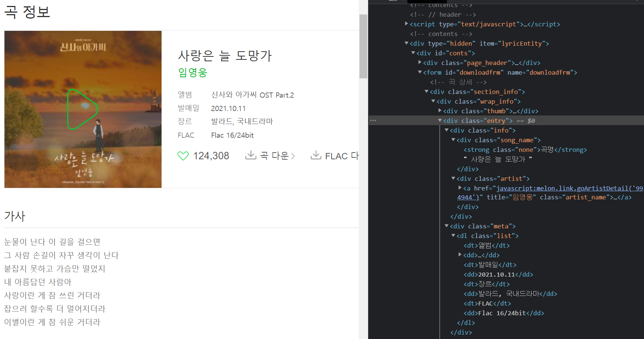This screenshot has height=339, width=644.
Task: Click the FLAC 다운 button text
Action: click(x=342, y=156)
